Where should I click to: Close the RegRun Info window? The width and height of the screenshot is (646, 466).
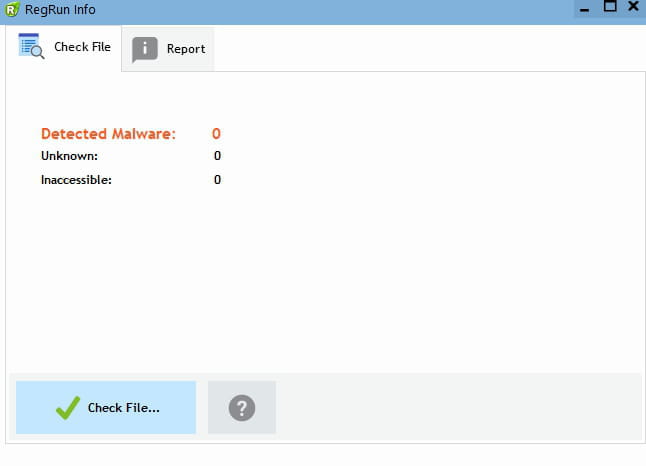633,7
